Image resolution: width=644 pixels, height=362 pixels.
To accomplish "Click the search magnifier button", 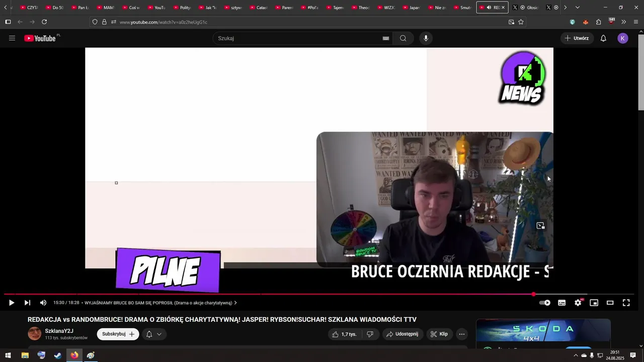I will coord(403,38).
